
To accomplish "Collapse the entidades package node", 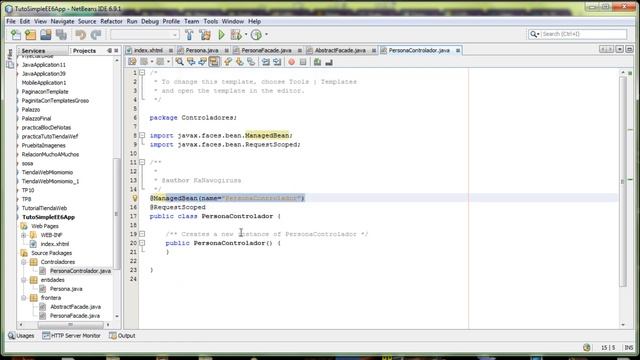I will 24,280.
